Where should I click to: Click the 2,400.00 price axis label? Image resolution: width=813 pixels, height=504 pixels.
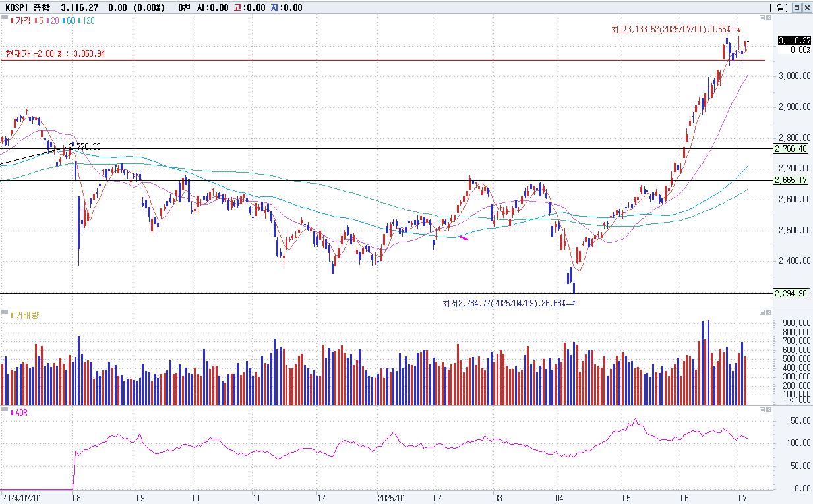point(795,262)
